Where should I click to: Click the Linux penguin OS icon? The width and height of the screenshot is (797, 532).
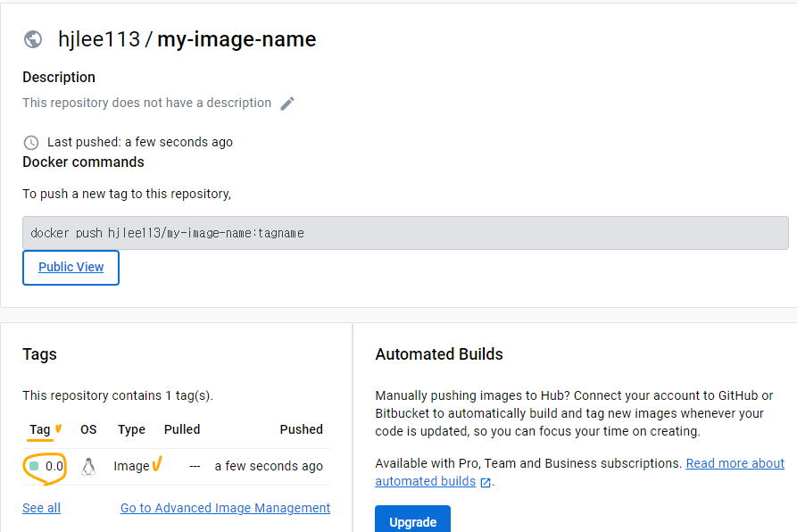coord(88,467)
